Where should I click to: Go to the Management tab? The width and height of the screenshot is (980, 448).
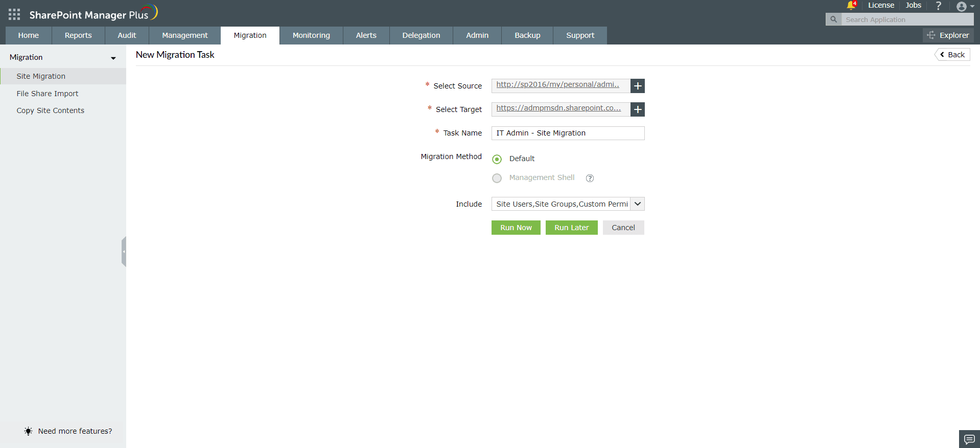pyautogui.click(x=185, y=35)
